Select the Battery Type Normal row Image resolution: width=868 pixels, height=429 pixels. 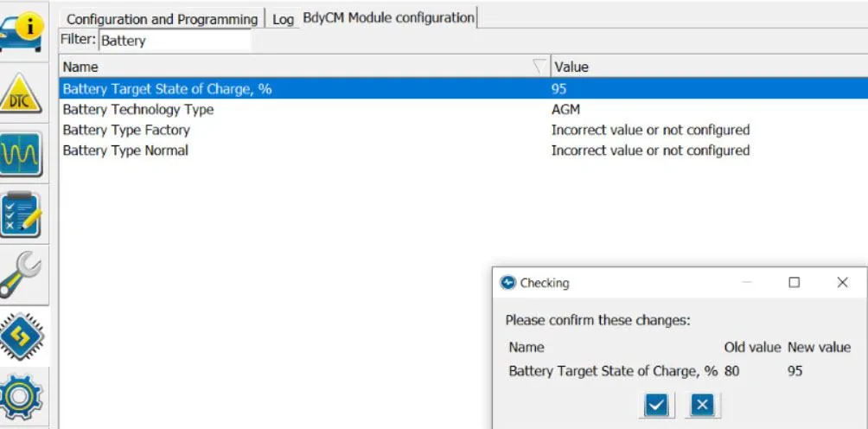click(x=463, y=150)
